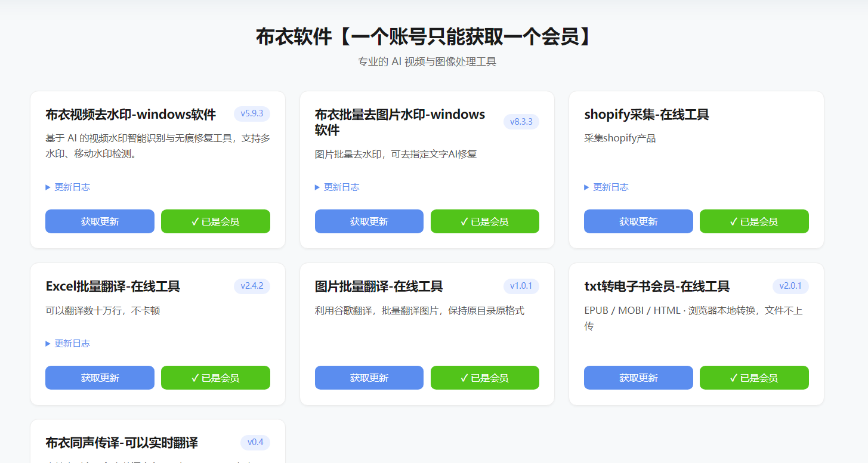
Task: Click description 可以翻译数十万行，不卡顿
Action: click(x=103, y=311)
